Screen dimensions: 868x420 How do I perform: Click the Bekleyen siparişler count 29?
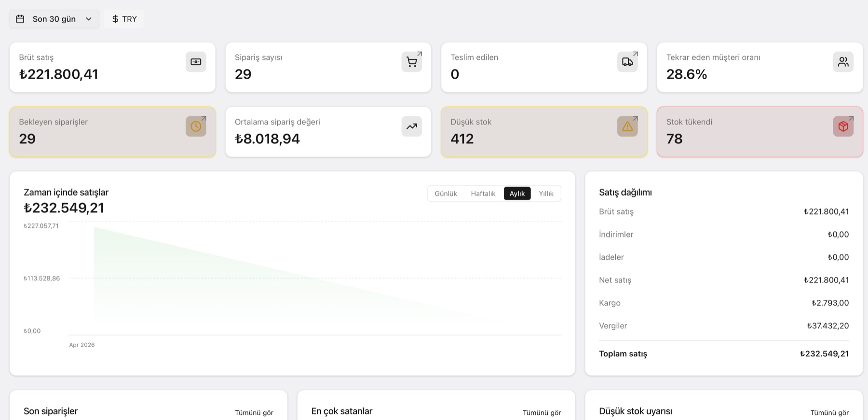tap(27, 139)
